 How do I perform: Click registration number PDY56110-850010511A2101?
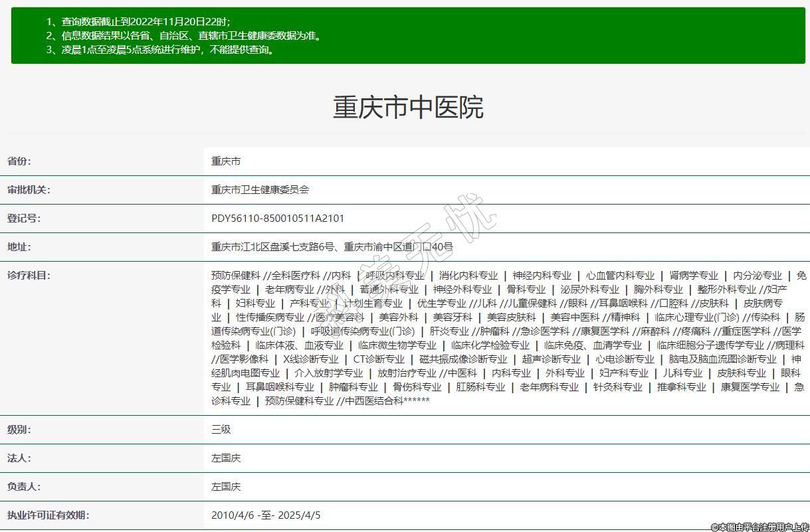[x=278, y=218]
